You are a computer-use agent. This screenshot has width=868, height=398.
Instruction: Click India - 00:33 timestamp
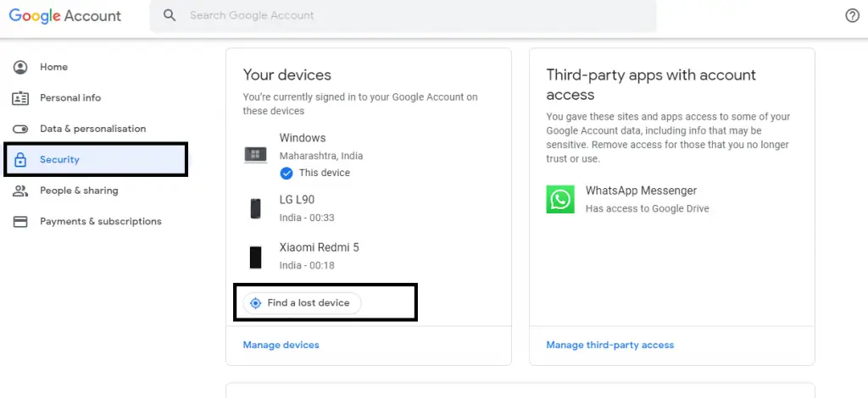pyautogui.click(x=307, y=218)
